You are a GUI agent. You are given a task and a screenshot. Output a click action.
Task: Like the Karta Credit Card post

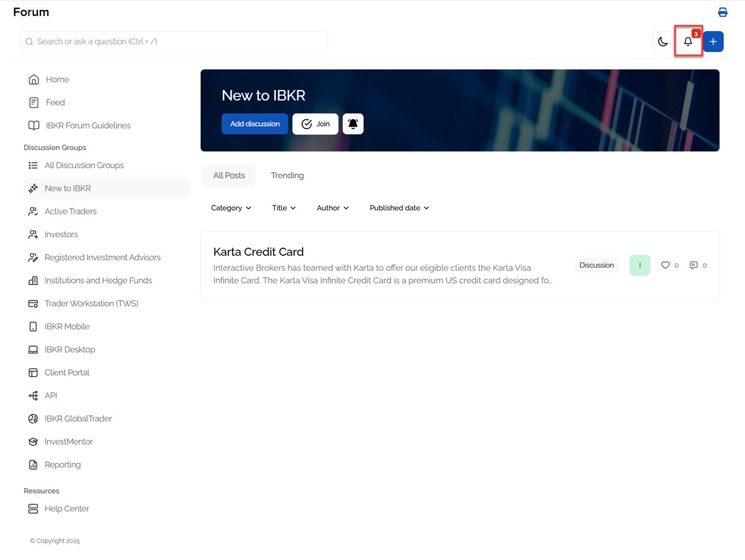(x=664, y=265)
